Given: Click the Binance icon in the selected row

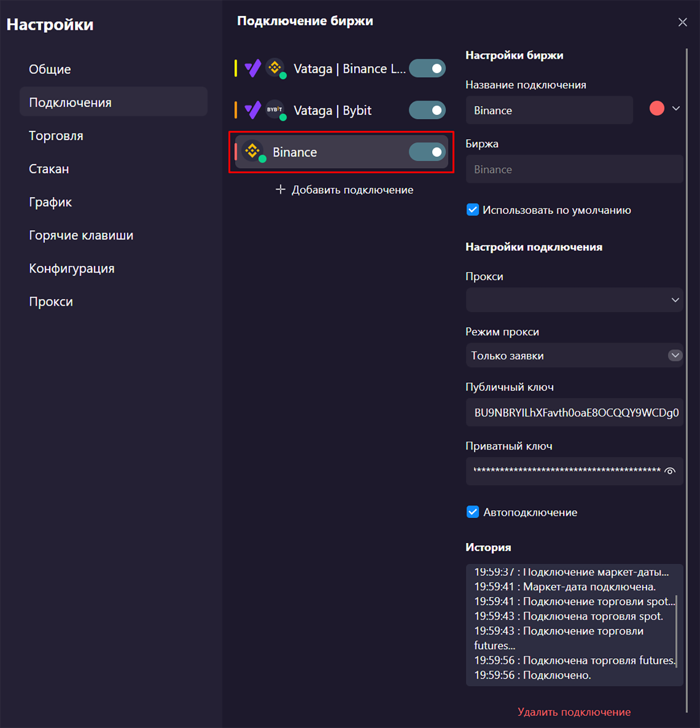Looking at the screenshot, I should [x=253, y=151].
